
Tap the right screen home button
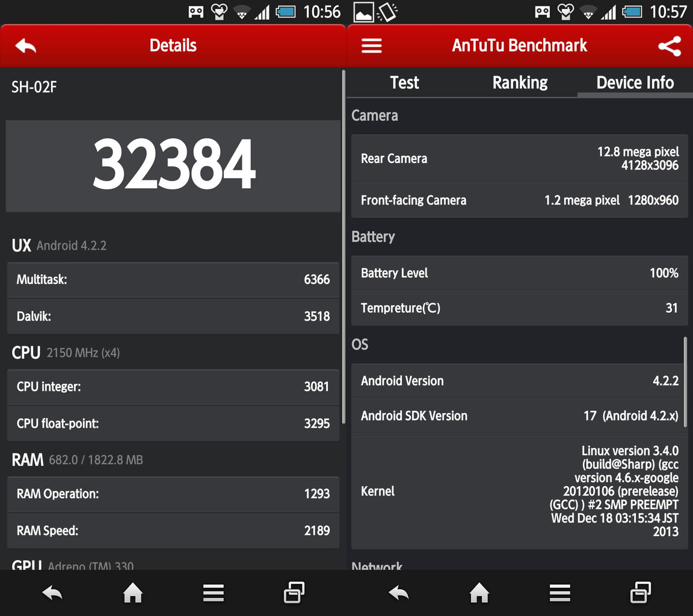click(479, 593)
